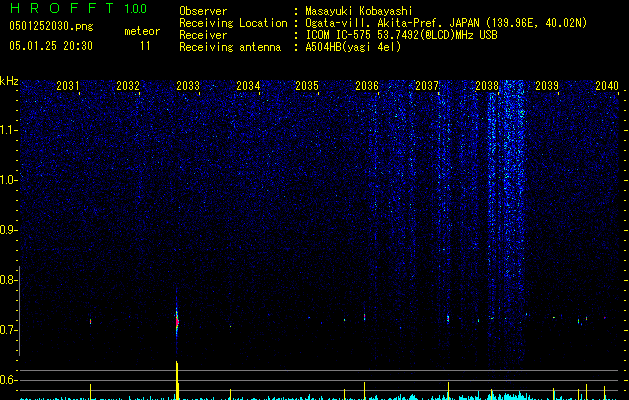Click the 1.0 kHz frequency axis label
Image resolution: width=629 pixels, height=400 pixels.
(9, 180)
